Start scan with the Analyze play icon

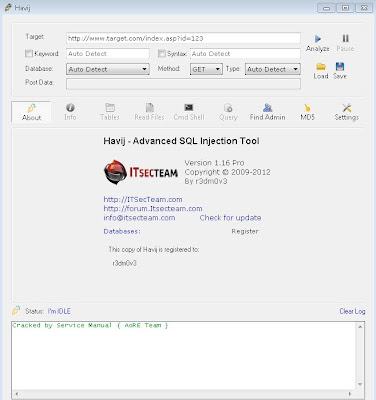coord(318,39)
